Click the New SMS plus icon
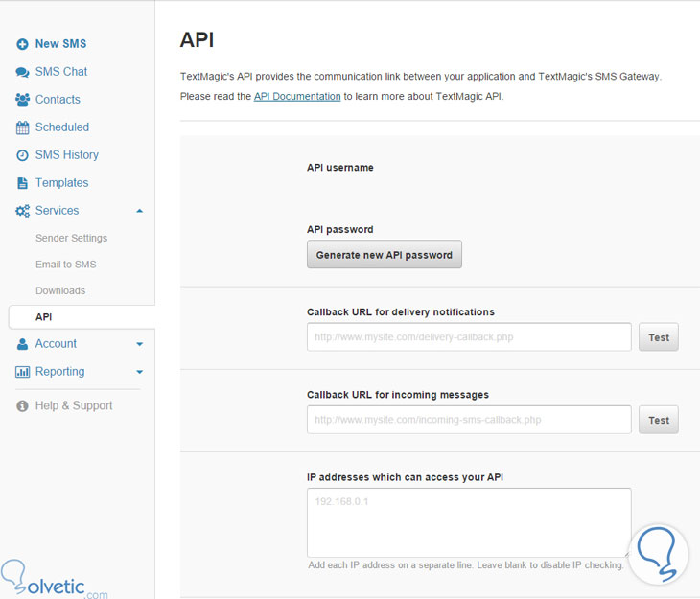The image size is (700, 599). coord(22,44)
